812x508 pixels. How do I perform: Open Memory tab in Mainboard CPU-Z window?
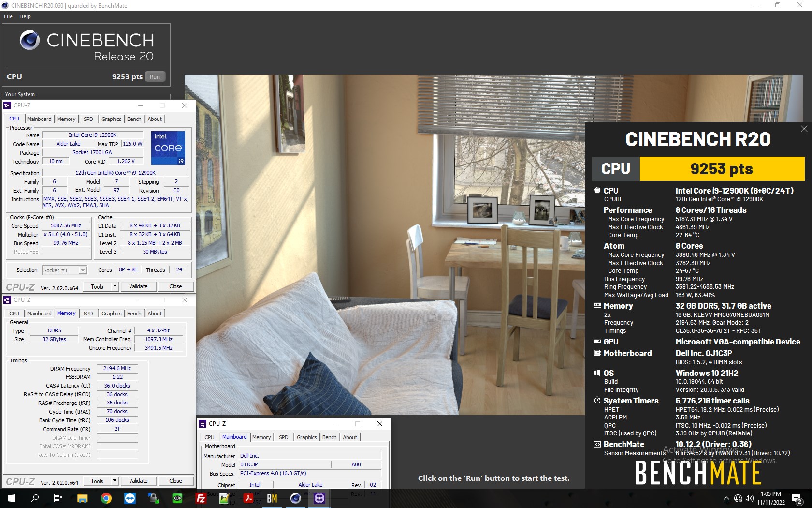(261, 437)
